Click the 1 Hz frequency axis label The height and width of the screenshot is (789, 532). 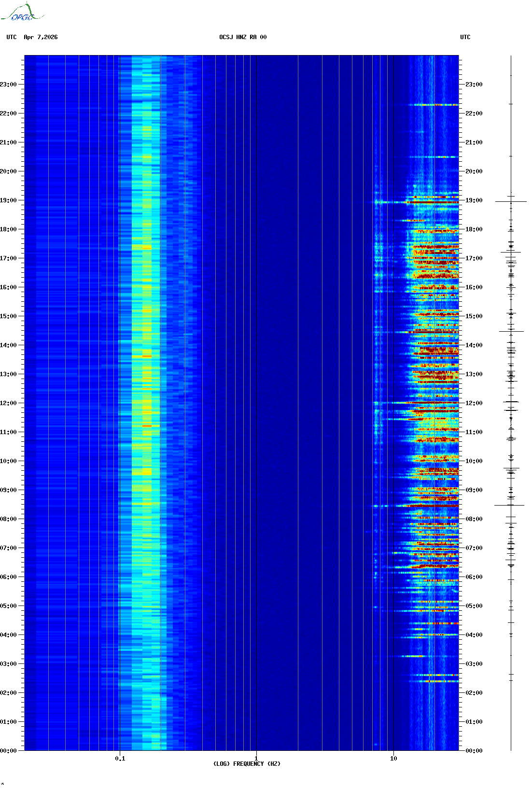coord(256,759)
